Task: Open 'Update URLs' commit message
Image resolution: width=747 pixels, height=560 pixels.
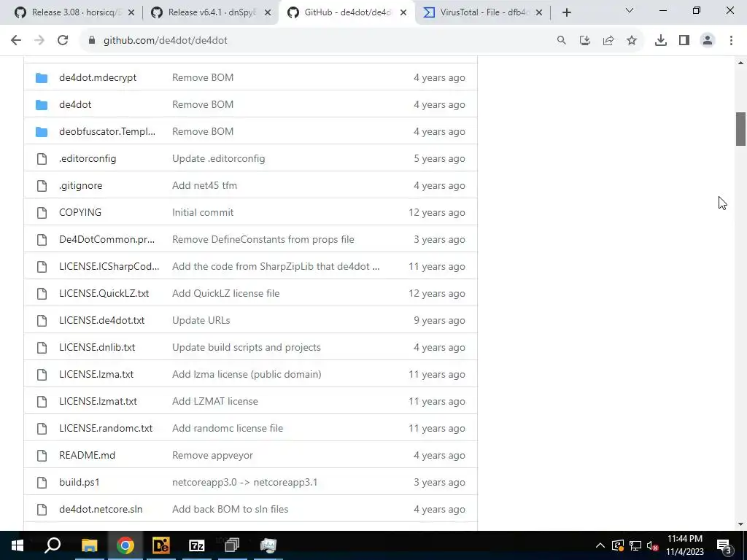Action: click(x=201, y=321)
